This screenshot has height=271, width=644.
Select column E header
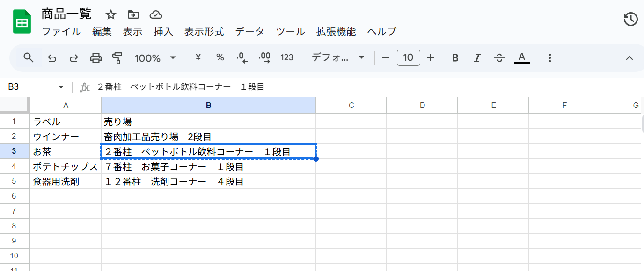(493, 106)
